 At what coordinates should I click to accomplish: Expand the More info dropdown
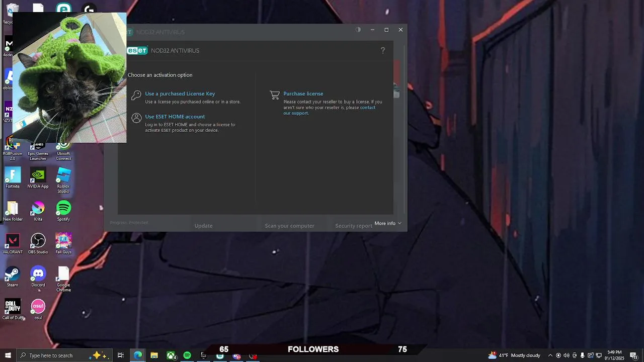tap(388, 223)
